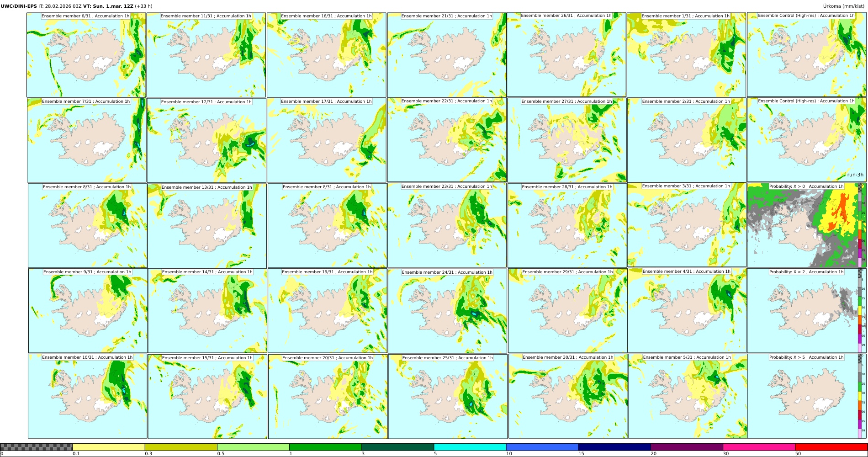Open the Ensemble member 7/31 map panel

[x=87, y=140]
